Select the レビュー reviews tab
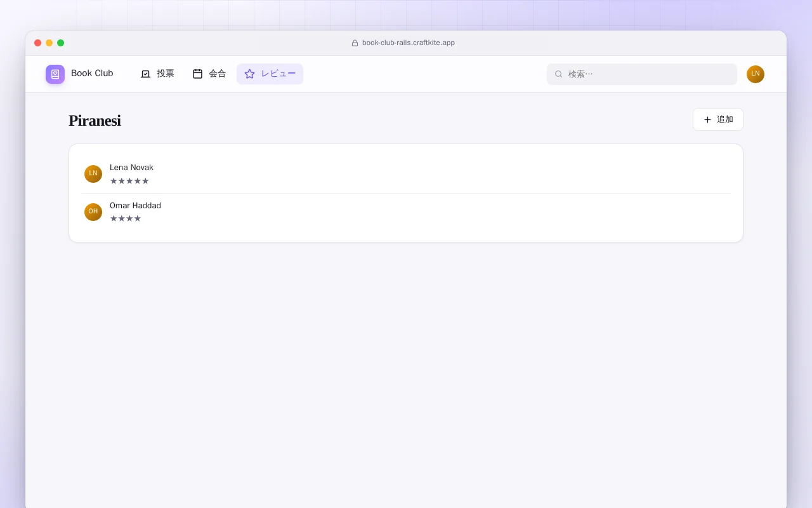The height and width of the screenshot is (508, 812). [x=270, y=74]
